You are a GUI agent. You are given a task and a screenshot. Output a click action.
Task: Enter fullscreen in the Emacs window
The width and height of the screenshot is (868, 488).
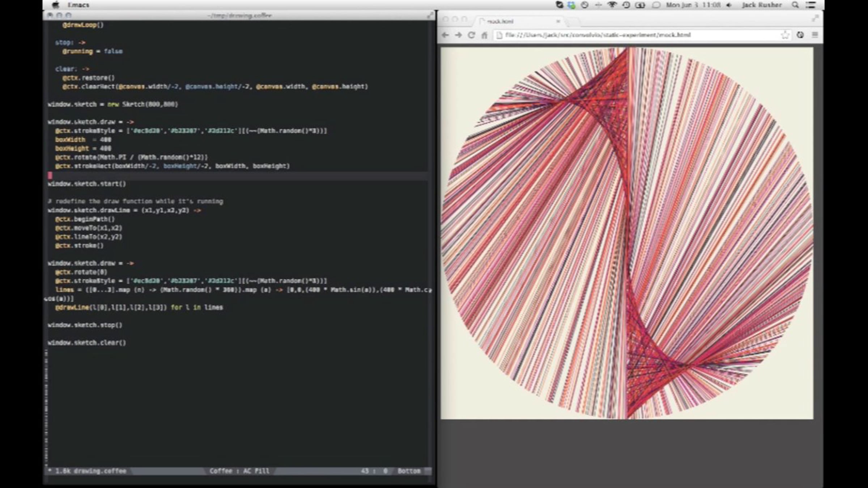tap(430, 16)
